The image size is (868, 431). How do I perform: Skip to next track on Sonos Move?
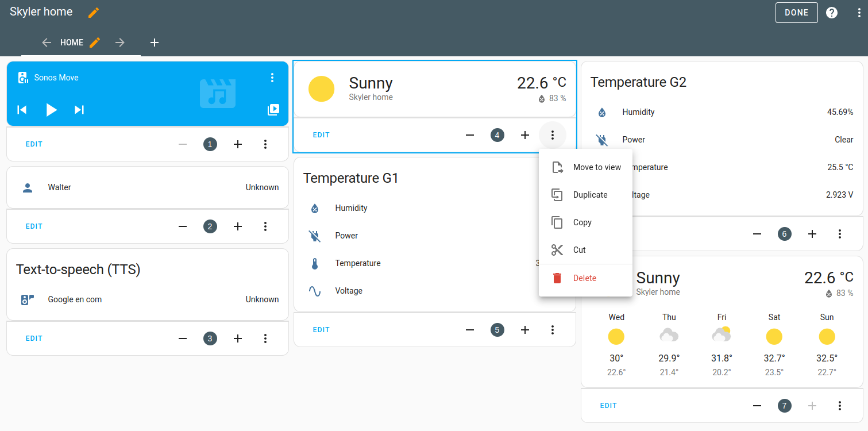point(79,110)
